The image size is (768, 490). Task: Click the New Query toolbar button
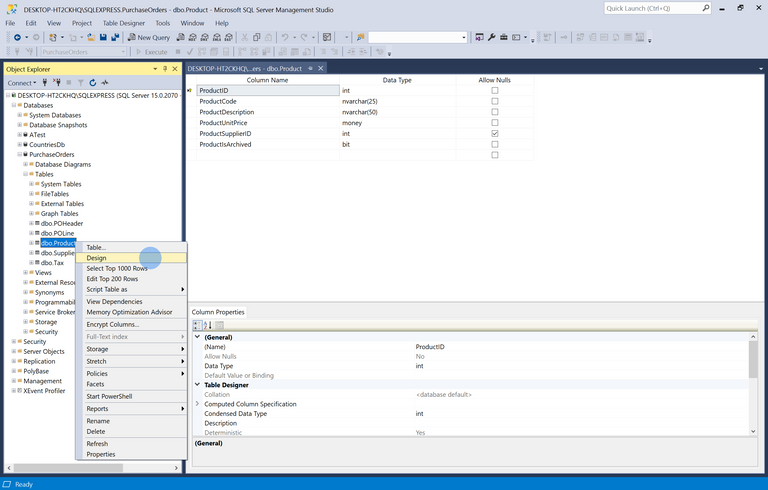pyautogui.click(x=148, y=37)
